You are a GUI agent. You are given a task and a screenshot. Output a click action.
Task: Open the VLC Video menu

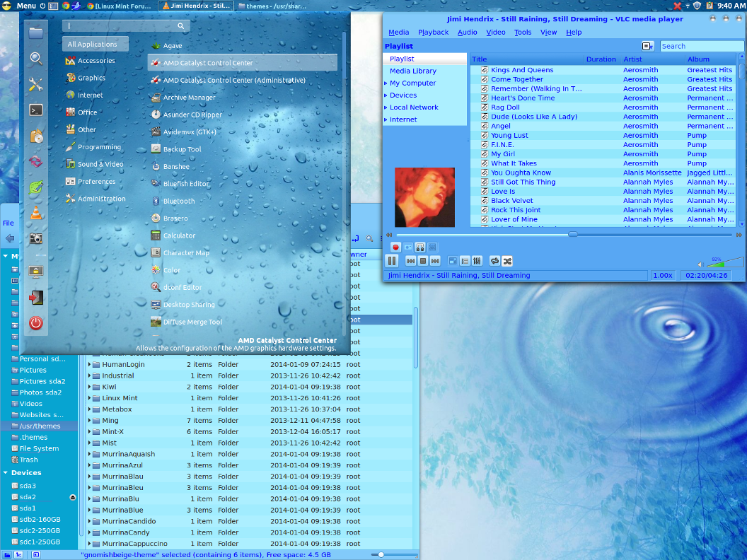pos(495,33)
